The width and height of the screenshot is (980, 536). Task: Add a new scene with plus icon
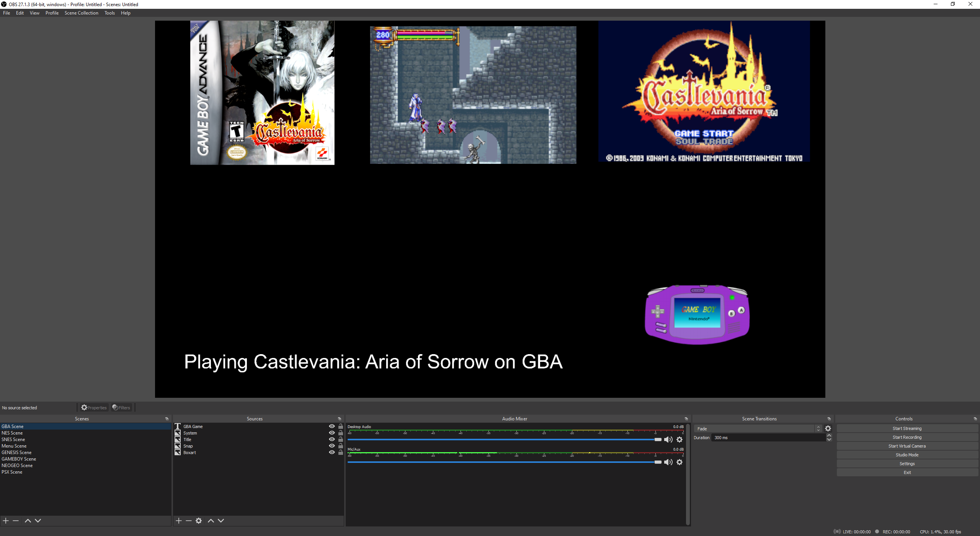6,521
